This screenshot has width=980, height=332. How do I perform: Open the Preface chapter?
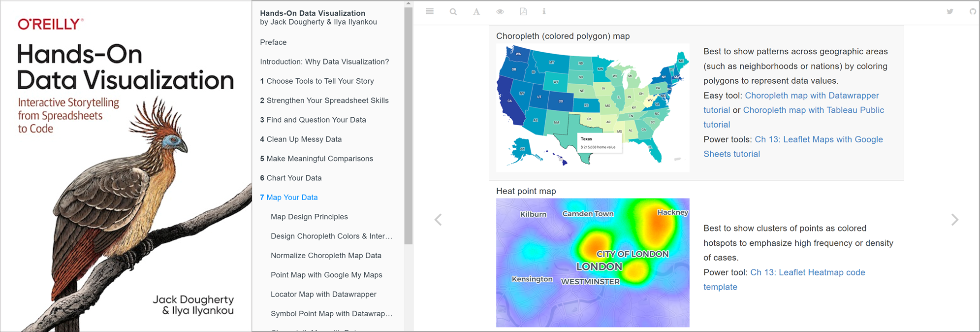[273, 42]
